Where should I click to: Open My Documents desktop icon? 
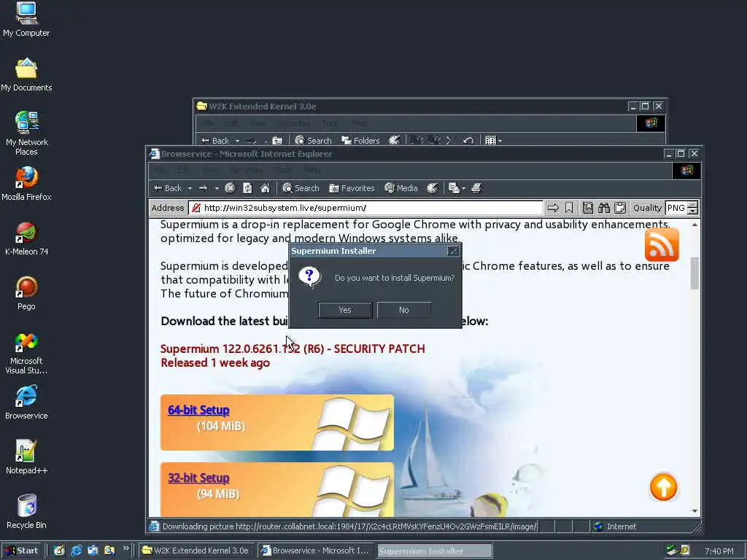[27, 74]
